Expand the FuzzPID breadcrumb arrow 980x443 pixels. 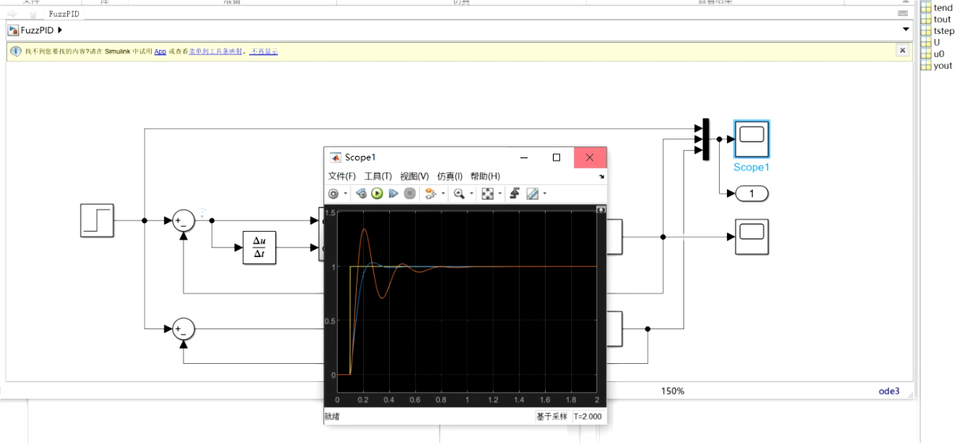(x=61, y=30)
